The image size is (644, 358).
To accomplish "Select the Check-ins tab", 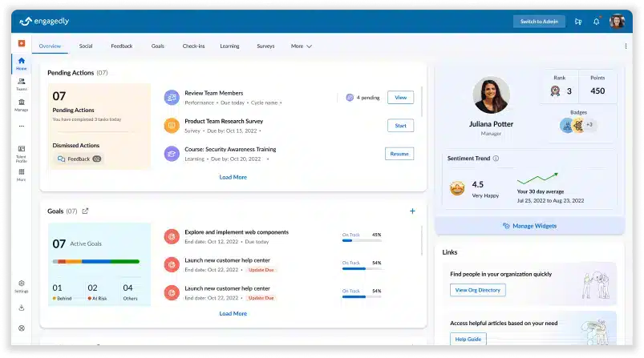I will tap(193, 46).
